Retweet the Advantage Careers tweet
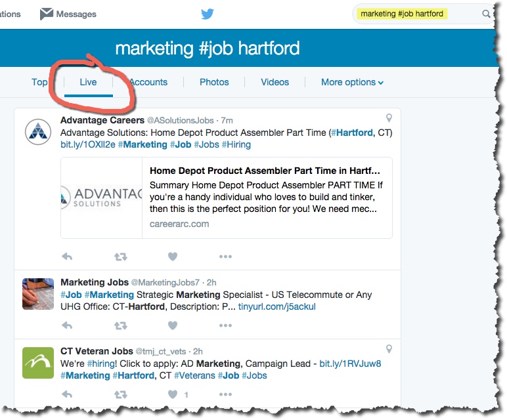Screen dimensions: 507x420 point(121,257)
